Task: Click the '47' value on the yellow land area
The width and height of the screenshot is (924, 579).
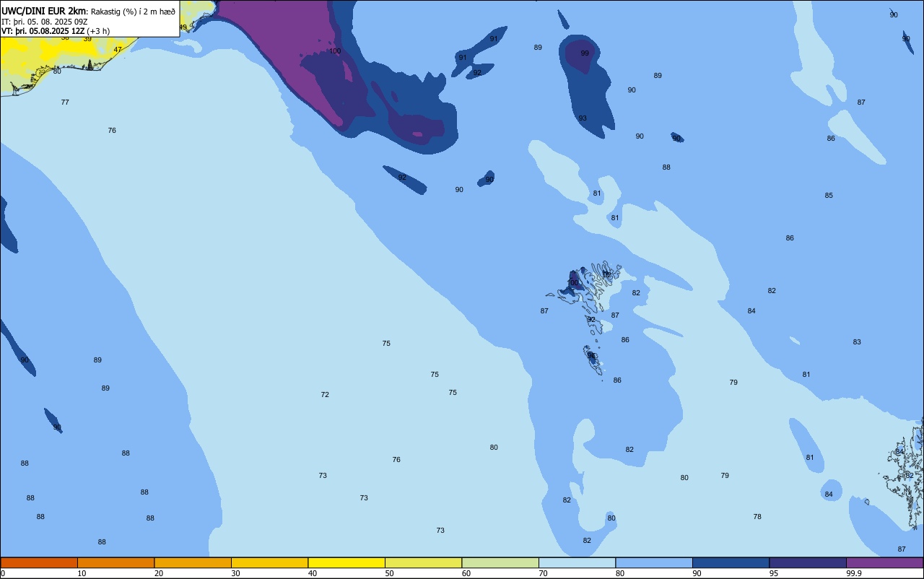Action: [118, 50]
